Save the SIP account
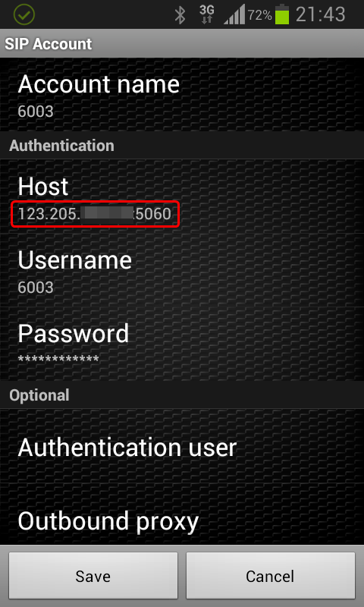Image resolution: width=364 pixels, height=607 pixels. 93,576
